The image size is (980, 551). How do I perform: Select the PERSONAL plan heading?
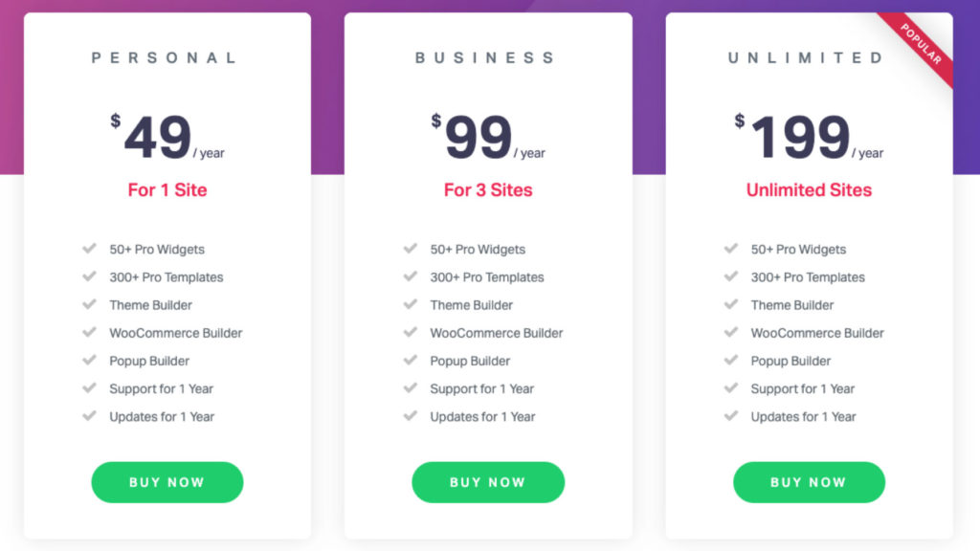[165, 58]
